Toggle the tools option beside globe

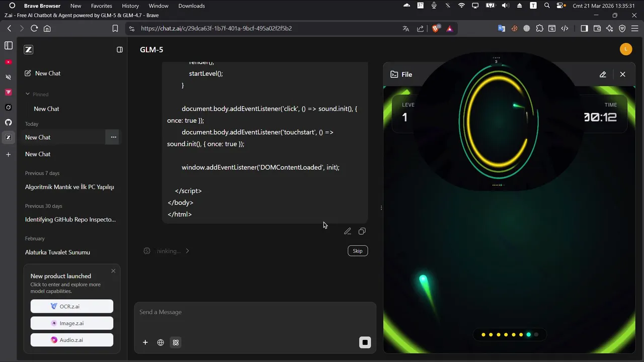tap(176, 342)
